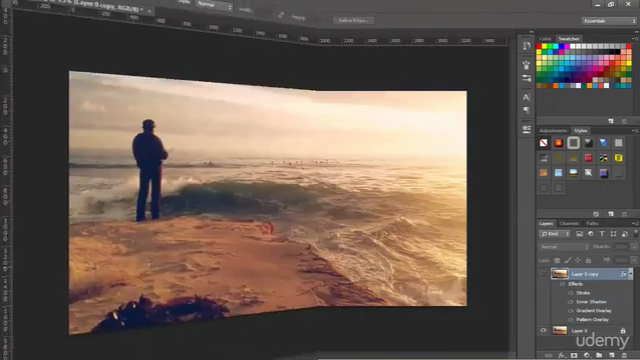Delete layer with Layers trash icon
Screen dimensions: 640x360
point(624,356)
